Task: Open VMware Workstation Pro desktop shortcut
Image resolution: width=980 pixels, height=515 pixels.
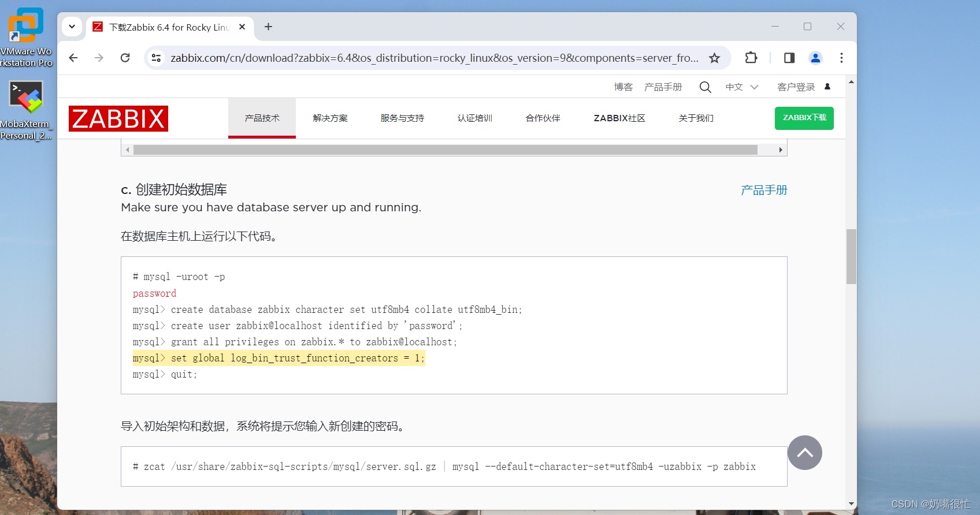Action: pyautogui.click(x=26, y=37)
